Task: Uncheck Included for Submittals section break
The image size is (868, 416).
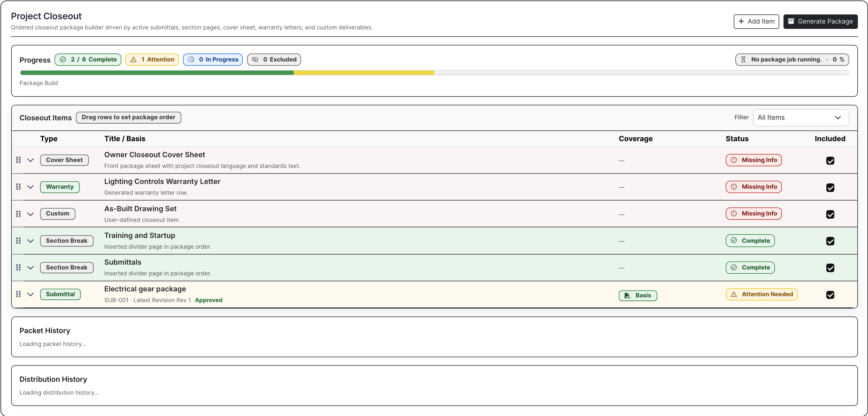Action: coord(830,268)
